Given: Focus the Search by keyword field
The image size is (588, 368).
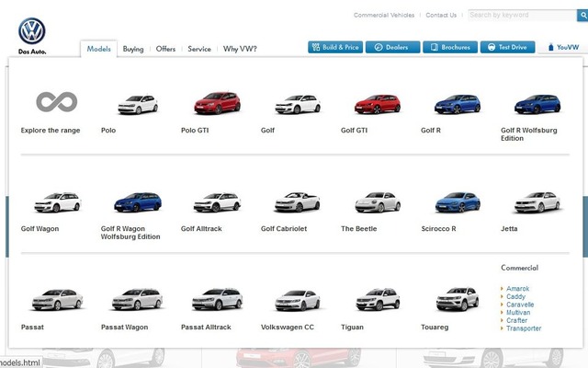Looking at the screenshot, I should pyautogui.click(x=522, y=16).
